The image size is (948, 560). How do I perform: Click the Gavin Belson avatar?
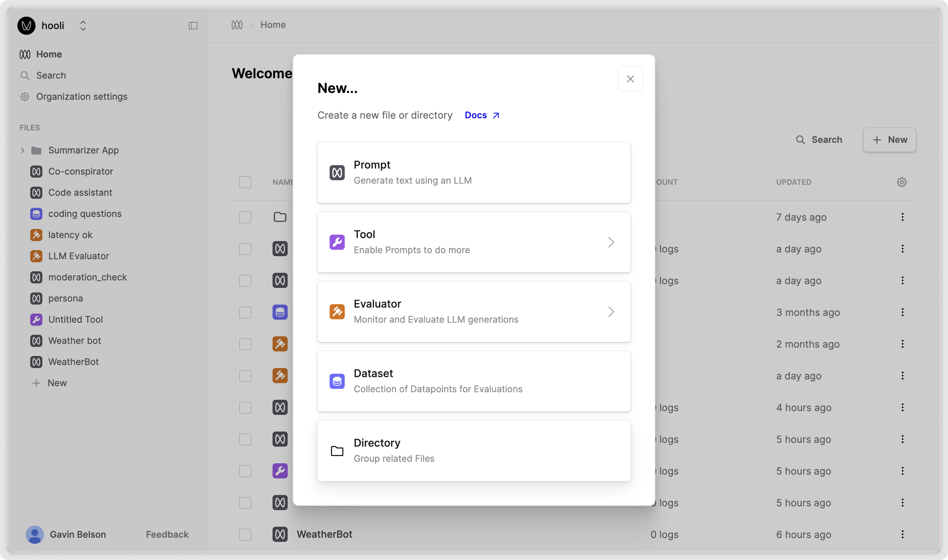tap(34, 534)
